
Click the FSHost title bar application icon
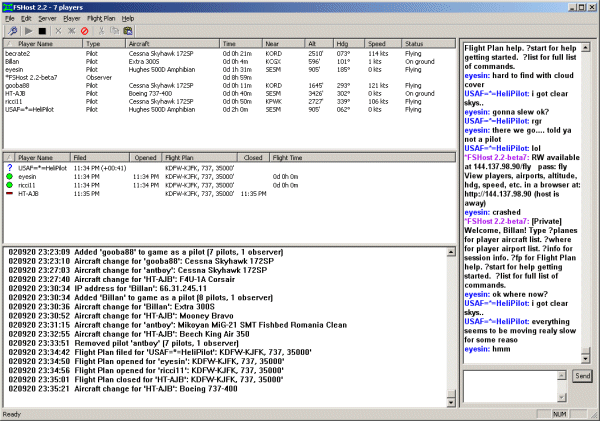7,7
